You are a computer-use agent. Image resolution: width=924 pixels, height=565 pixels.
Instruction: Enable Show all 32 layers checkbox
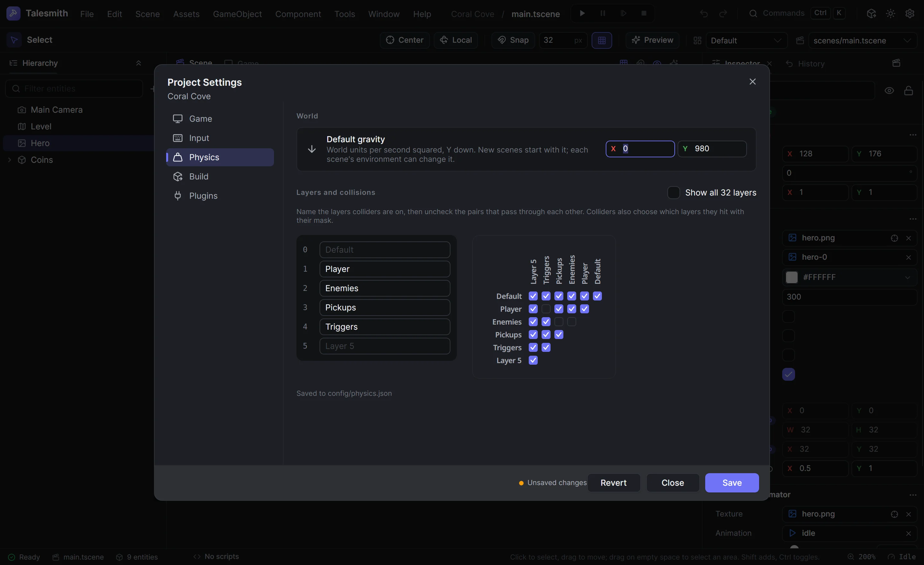673,193
